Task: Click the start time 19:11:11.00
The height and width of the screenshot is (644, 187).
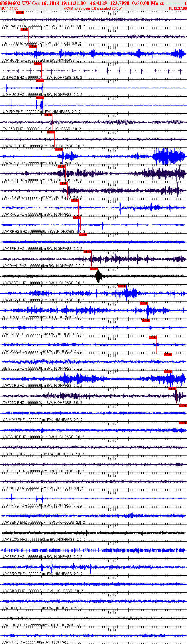Action: pos(9,9)
